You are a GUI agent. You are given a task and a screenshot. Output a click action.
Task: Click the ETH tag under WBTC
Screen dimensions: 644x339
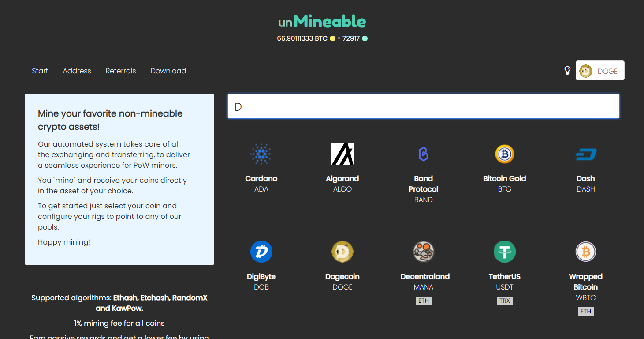click(586, 312)
